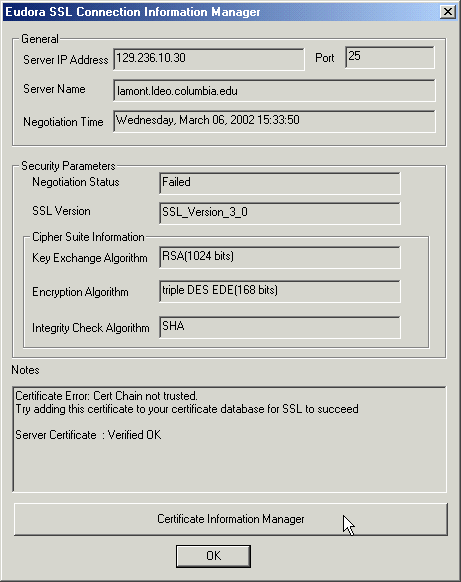Click the Key Exchange Algorithm field
This screenshot has width=461, height=582.
point(280,257)
